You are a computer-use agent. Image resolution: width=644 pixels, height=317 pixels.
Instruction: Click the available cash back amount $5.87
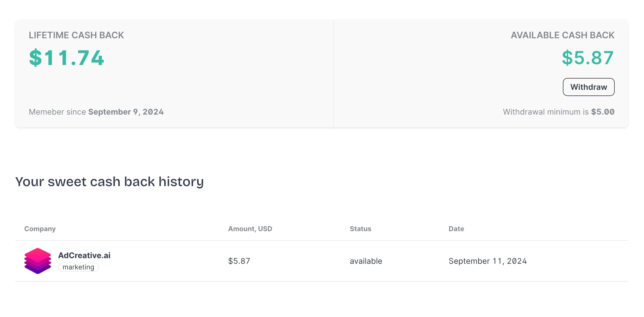point(587,58)
